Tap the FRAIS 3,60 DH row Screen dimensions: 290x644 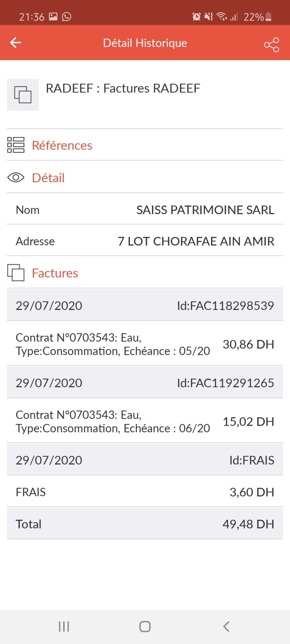point(145,492)
